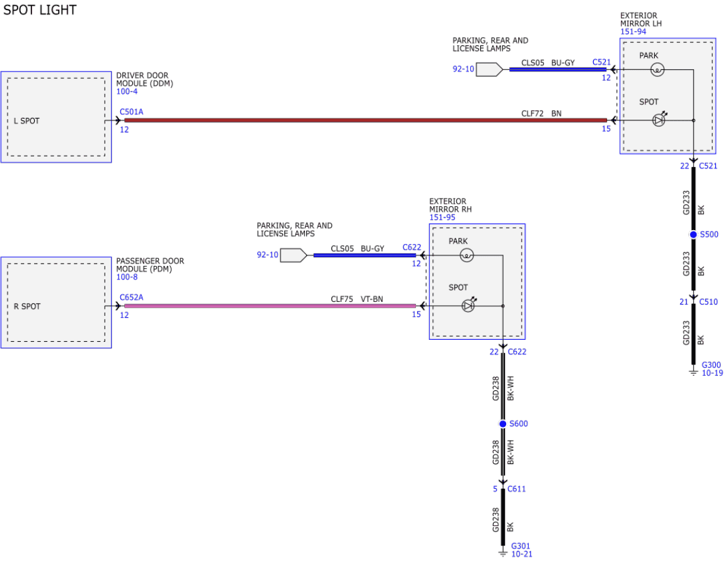Click the PARK lamp symbol in Exterior Mirror LH
The width and height of the screenshot is (728, 563).
[657, 70]
